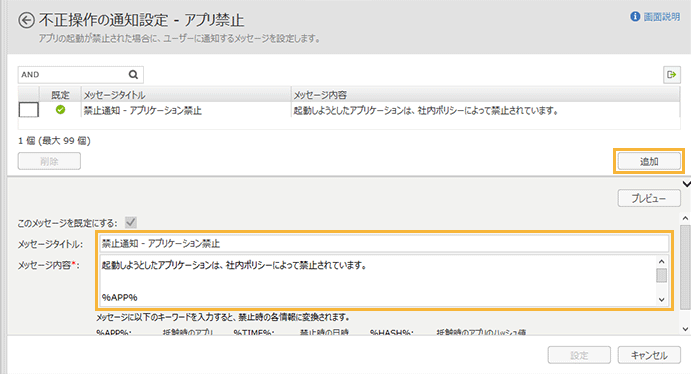Click the export icon above the table
This screenshot has width=691, height=374.
coord(672,74)
